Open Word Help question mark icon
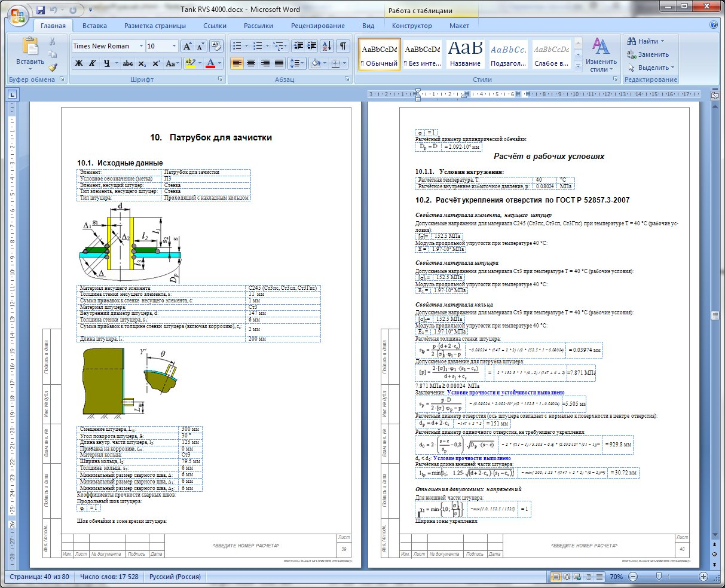 point(713,25)
